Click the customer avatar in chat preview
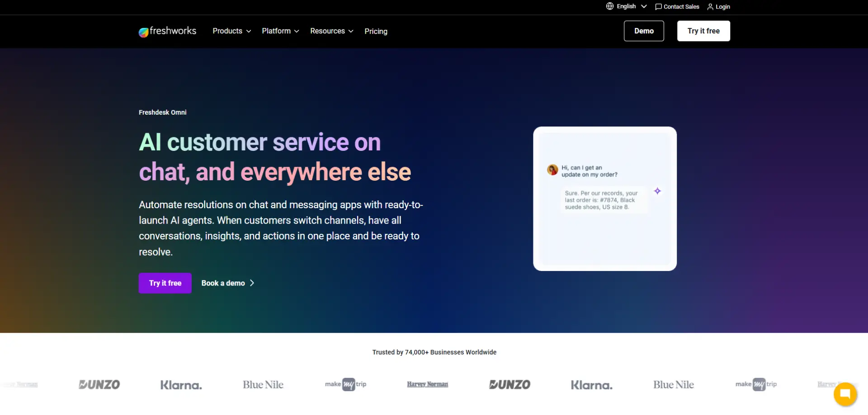The image size is (868, 415). pyautogui.click(x=552, y=170)
